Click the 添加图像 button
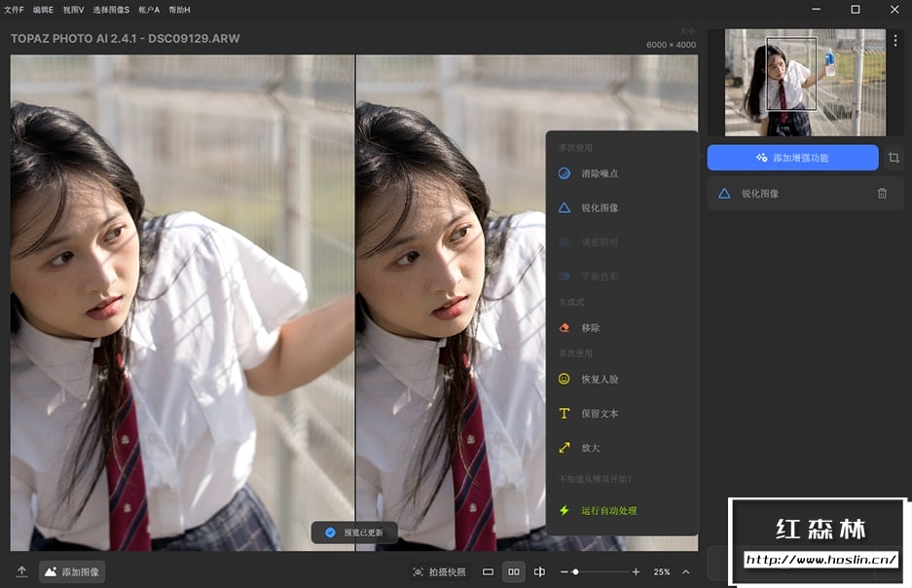The height and width of the screenshot is (588, 912). (x=72, y=571)
